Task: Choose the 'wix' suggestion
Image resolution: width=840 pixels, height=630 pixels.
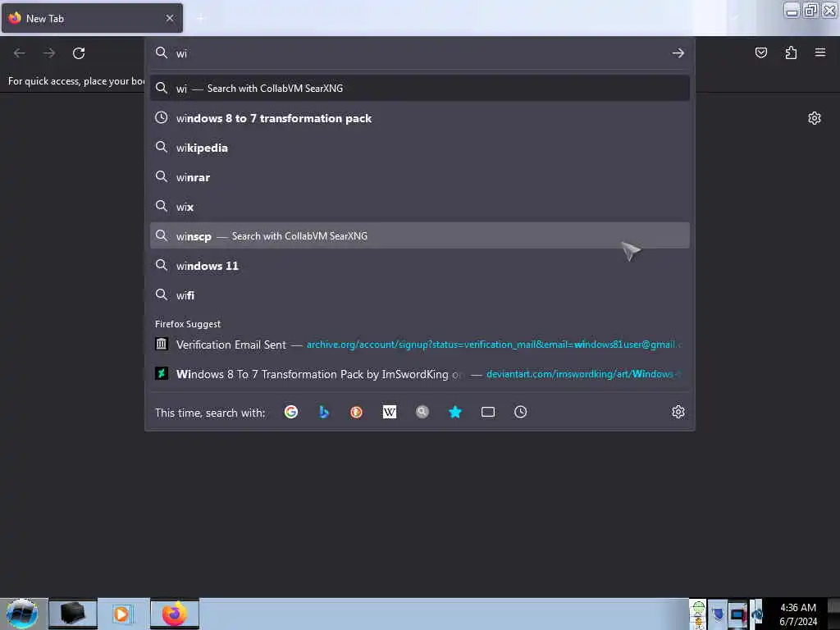Action: point(419,206)
